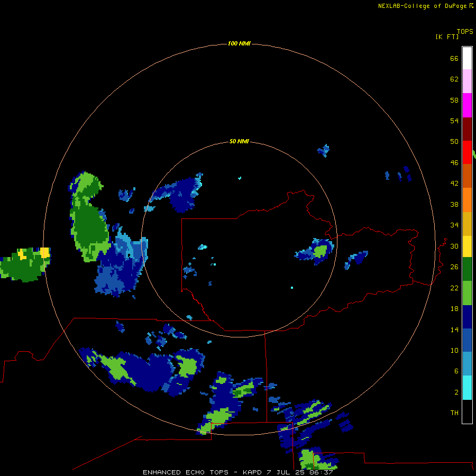Viewport: 476px width, 476px height.
Task: Click the legend value "42"
Action: [x=454, y=184]
